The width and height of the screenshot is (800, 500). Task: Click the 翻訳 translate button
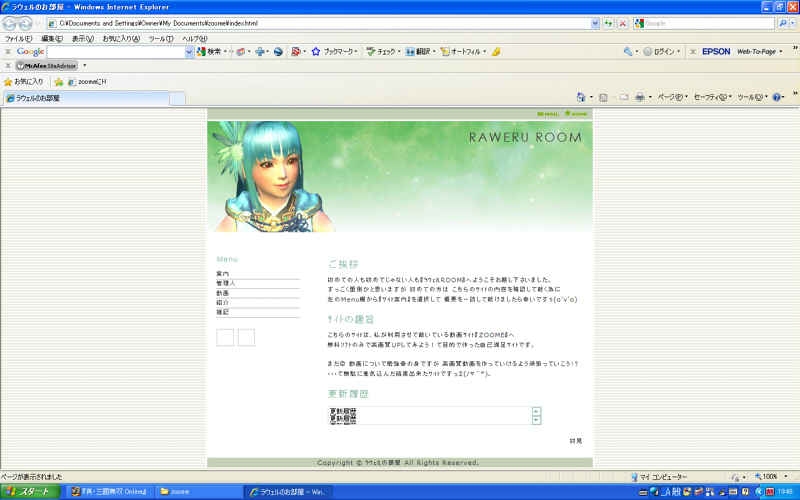point(420,52)
